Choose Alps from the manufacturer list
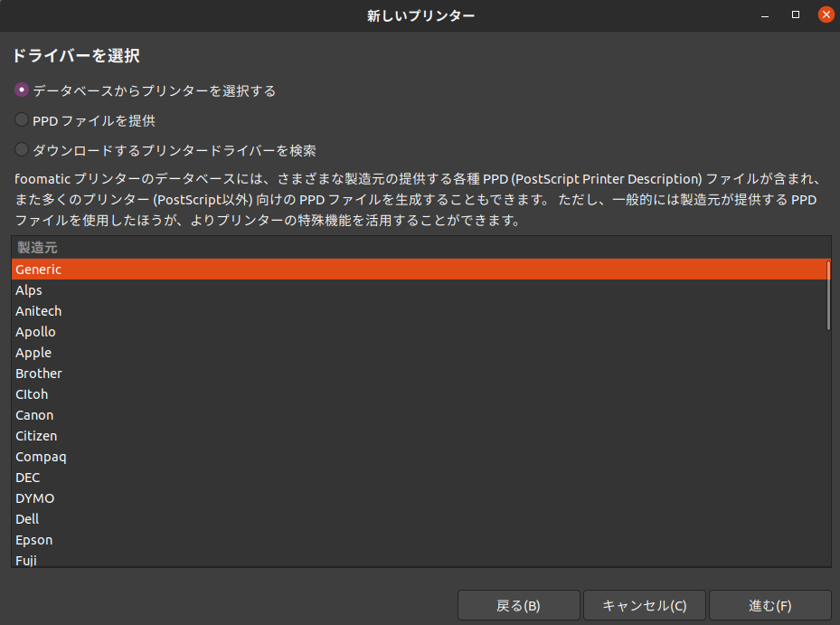The image size is (840, 625). point(29,290)
